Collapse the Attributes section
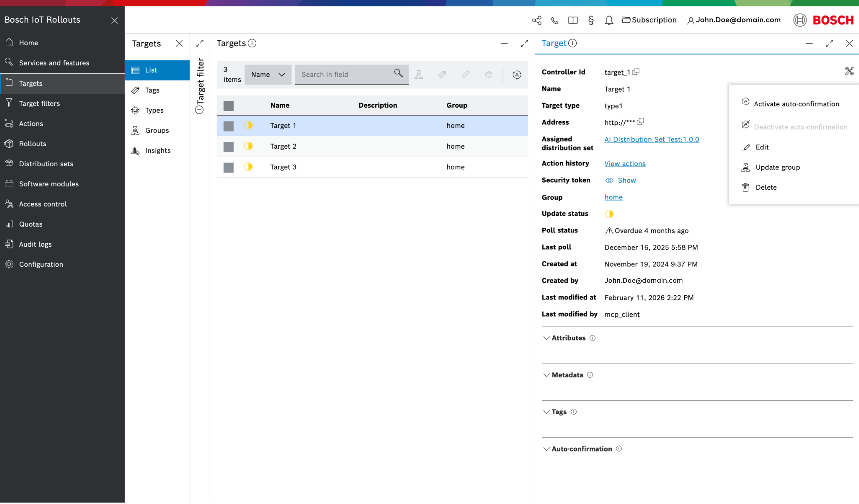Screen dimensions: 859x504 [546, 338]
